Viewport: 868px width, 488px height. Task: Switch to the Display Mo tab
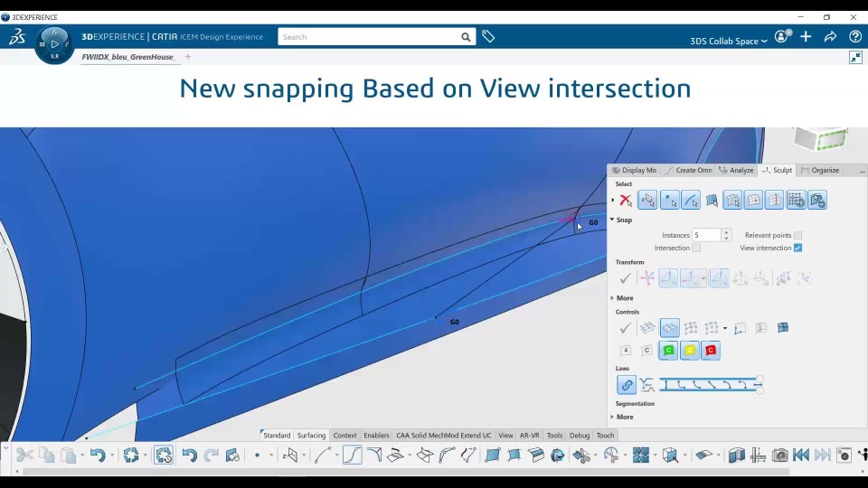point(635,170)
